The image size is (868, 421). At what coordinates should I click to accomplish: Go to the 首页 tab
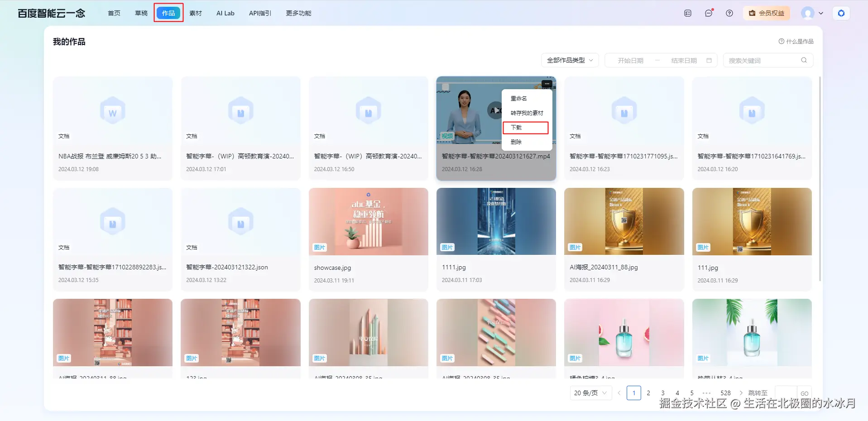pos(114,13)
